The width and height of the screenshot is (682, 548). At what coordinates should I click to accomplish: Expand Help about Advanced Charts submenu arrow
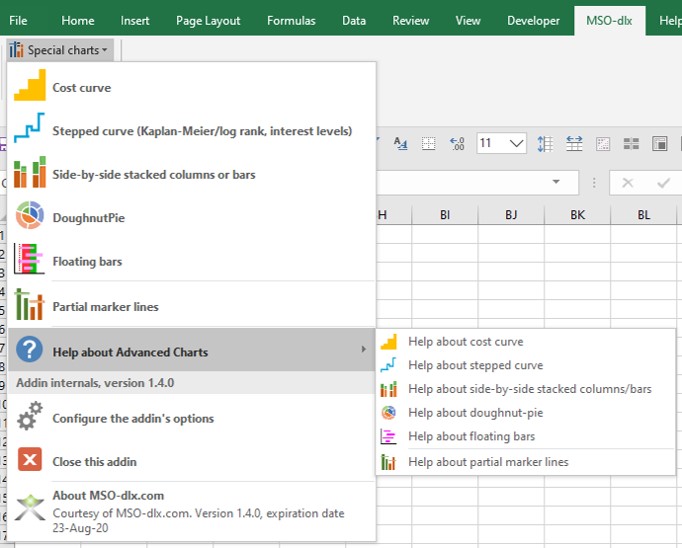tap(363, 349)
